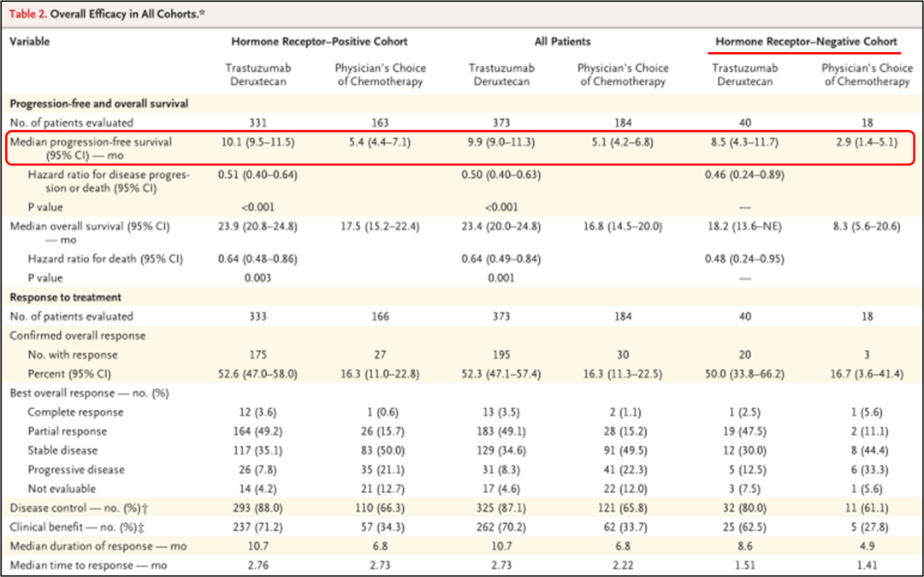
Task: Select the "Complete response" row label
Action: [75, 413]
